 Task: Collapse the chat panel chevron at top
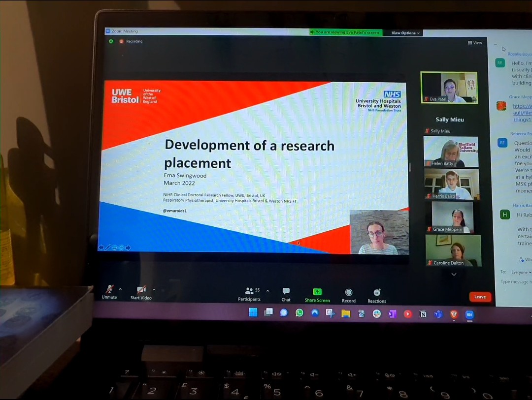click(x=496, y=44)
